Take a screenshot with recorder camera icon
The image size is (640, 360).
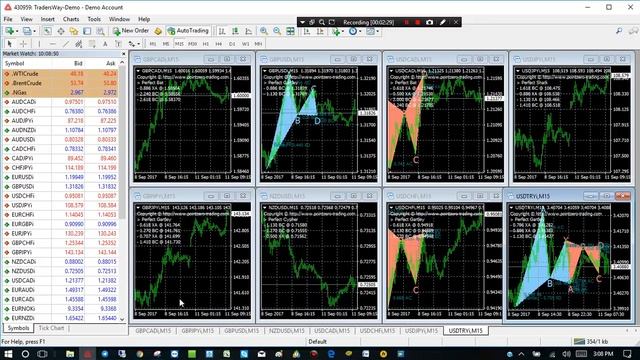point(429,22)
